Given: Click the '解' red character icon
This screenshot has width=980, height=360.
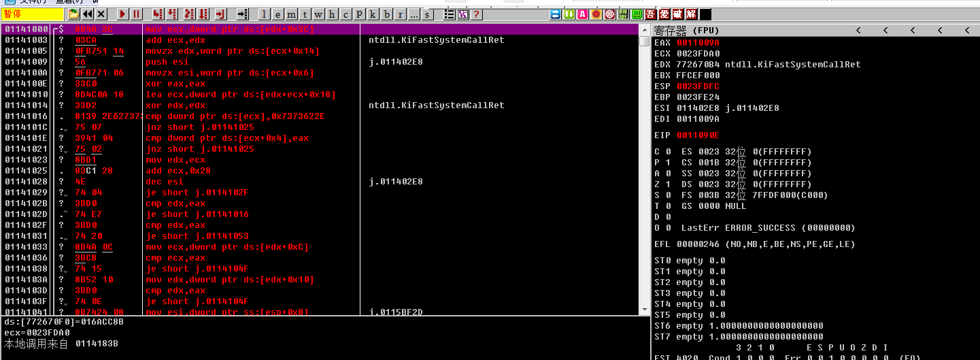Looking at the screenshot, I should (x=691, y=14).
